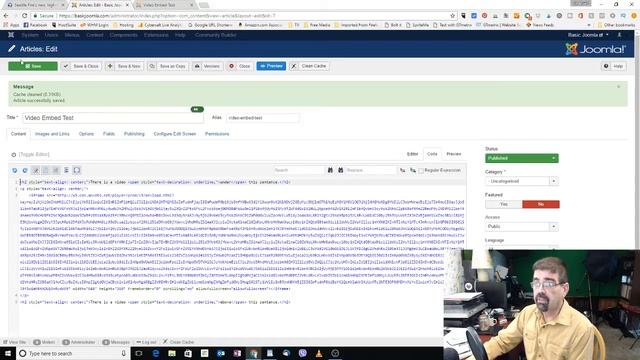
Task: Click the Close toolbar button
Action: point(240,66)
